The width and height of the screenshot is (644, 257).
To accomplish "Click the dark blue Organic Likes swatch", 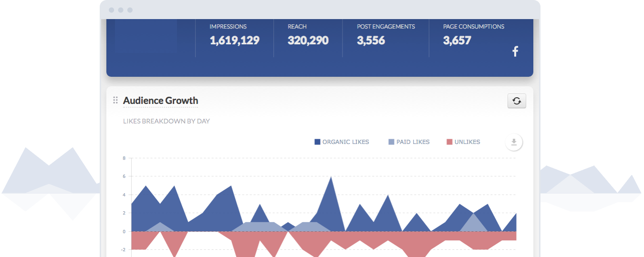I will (317, 142).
